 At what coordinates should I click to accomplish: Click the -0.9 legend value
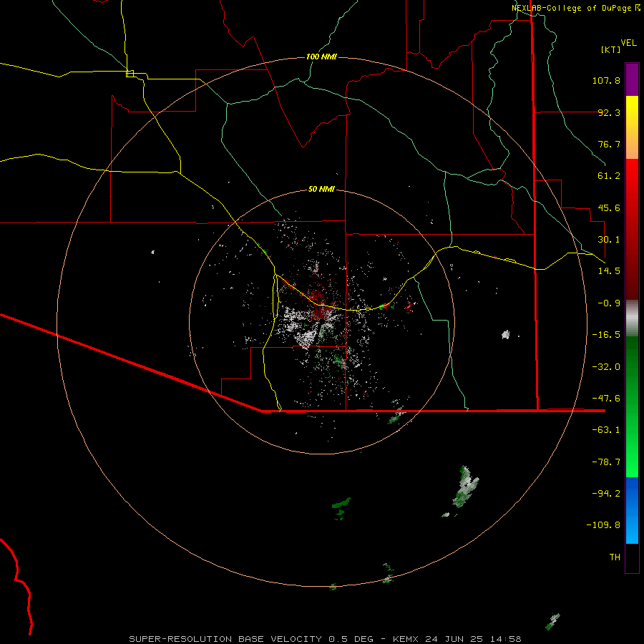609,303
